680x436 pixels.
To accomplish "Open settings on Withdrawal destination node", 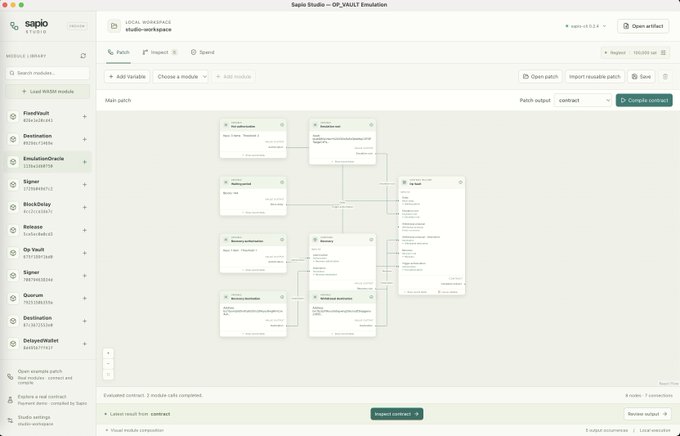I will [x=371, y=297].
